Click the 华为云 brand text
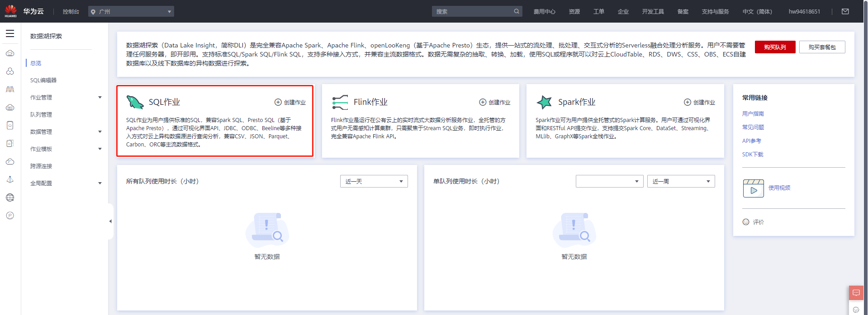 33,11
